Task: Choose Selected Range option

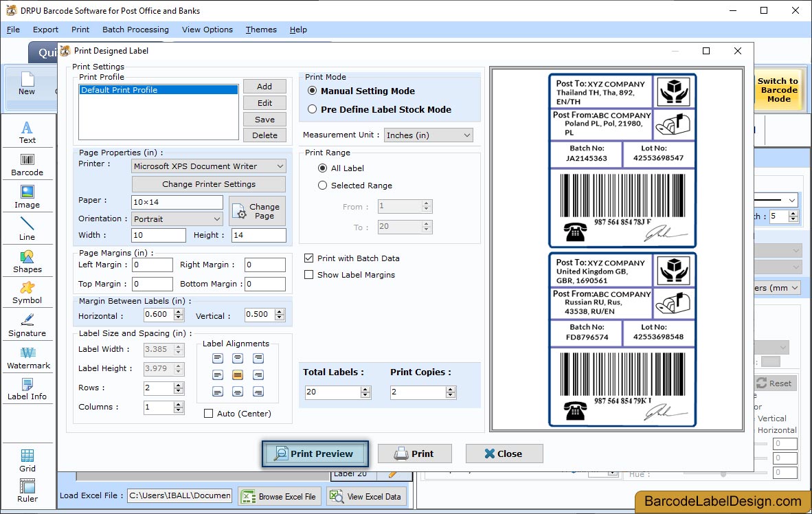Action: (323, 185)
